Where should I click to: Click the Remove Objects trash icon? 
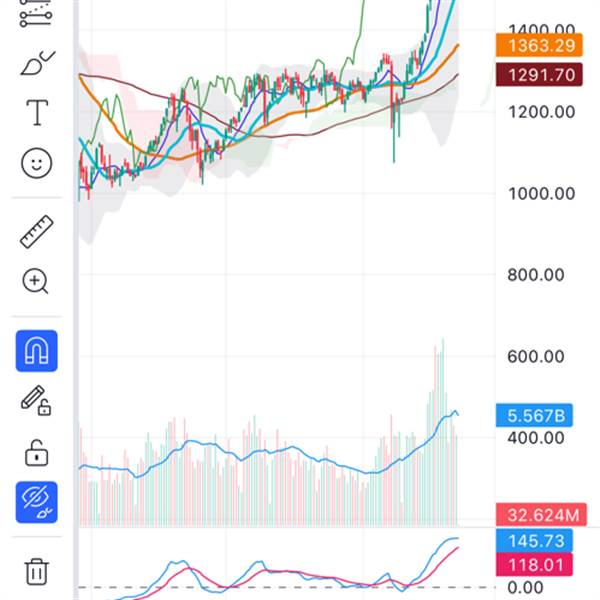click(x=36, y=572)
